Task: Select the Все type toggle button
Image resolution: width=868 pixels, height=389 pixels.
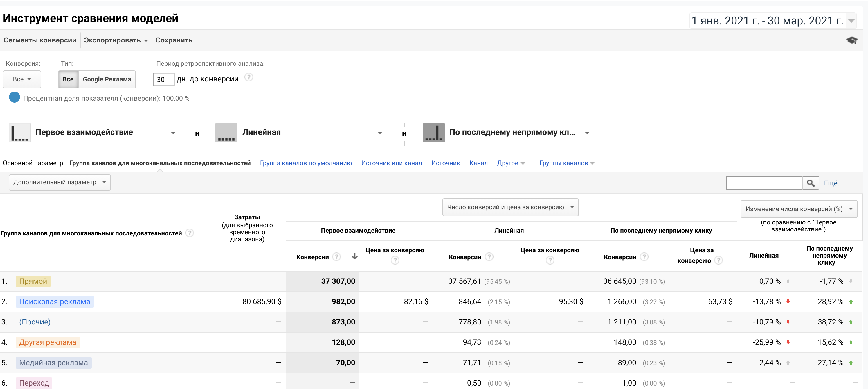Action: [68, 79]
